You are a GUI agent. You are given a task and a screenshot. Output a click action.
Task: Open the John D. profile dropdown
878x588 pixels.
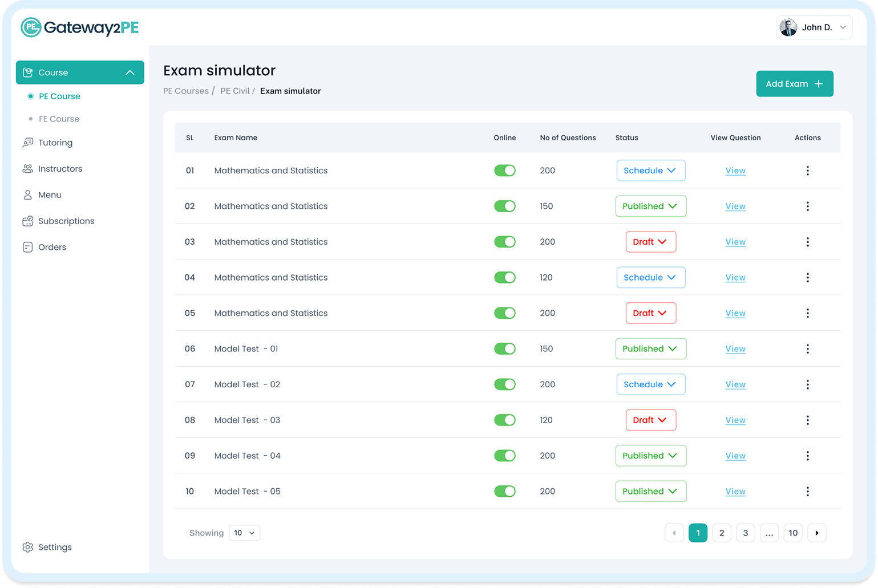(814, 27)
